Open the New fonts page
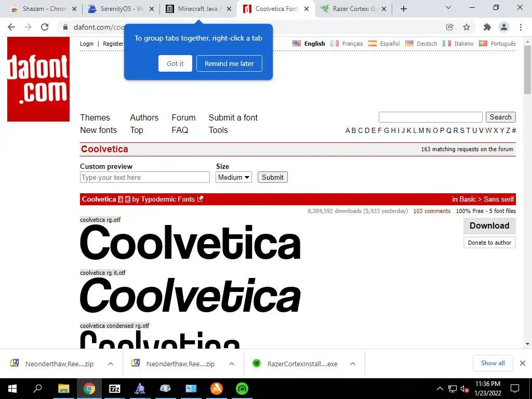Image resolution: width=532 pixels, height=399 pixels. click(x=98, y=130)
